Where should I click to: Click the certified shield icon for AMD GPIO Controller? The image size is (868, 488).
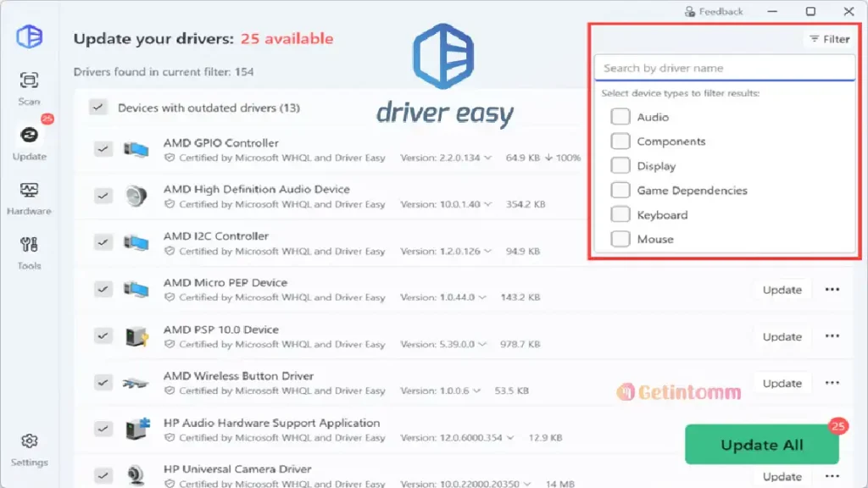point(170,158)
